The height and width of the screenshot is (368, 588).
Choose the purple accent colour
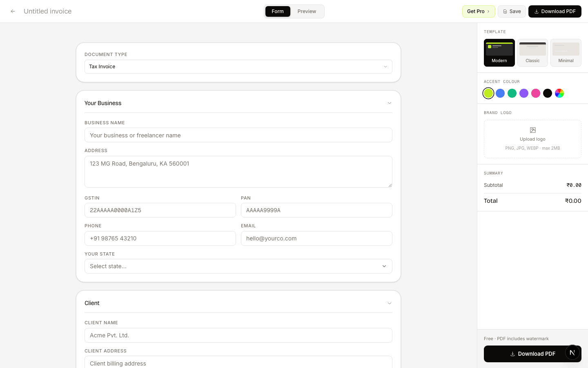coord(524,93)
